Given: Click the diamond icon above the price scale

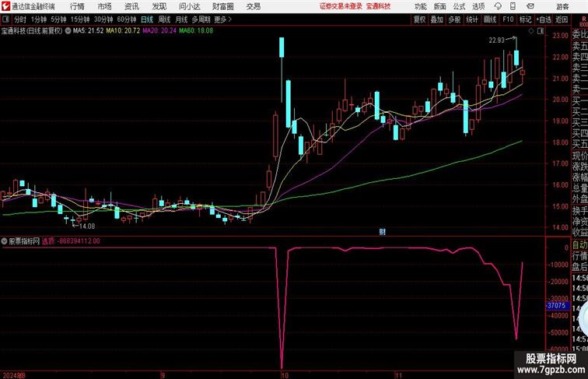Looking at the screenshot, I should point(531,31).
